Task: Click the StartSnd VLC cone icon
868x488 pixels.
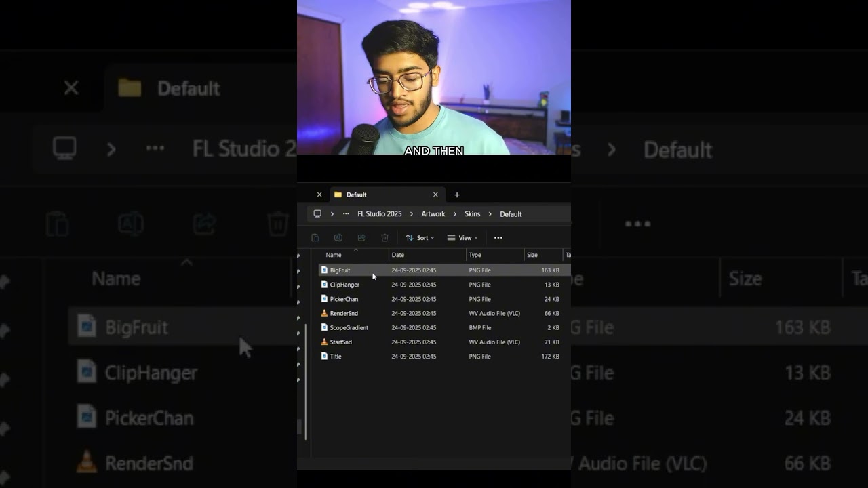Action: [324, 342]
